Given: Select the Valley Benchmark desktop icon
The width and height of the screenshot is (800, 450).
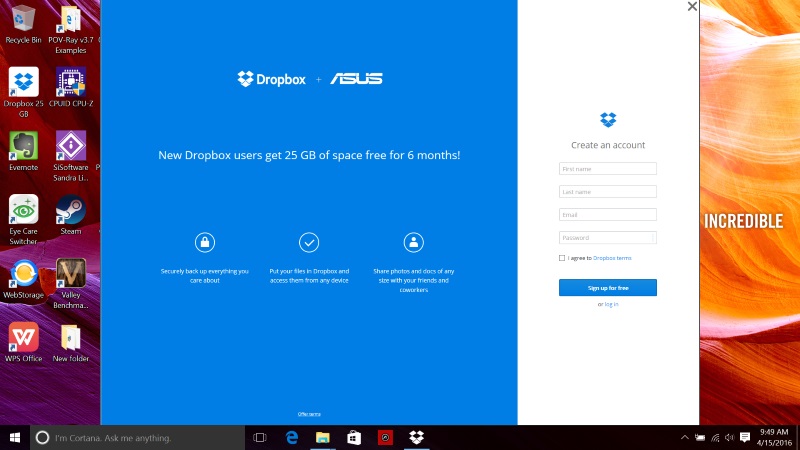Looking at the screenshot, I should 71,284.
